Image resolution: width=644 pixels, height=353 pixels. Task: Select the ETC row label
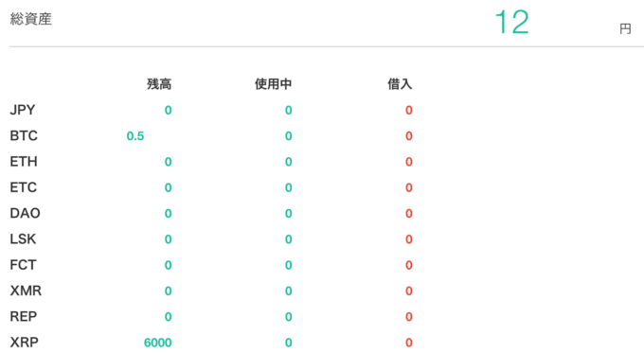pos(24,187)
